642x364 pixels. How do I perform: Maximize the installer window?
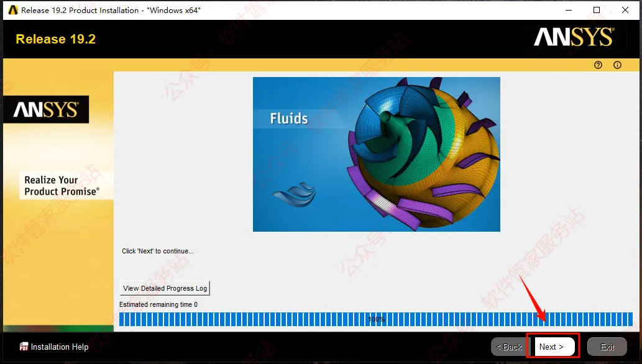tap(597, 10)
